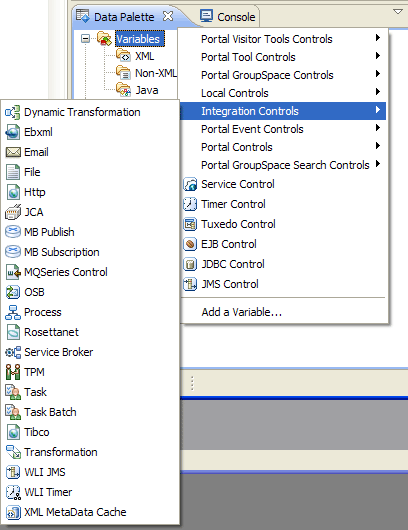The width and height of the screenshot is (408, 530).
Task: Select the XML folder node
Action: pyautogui.click(x=144, y=56)
